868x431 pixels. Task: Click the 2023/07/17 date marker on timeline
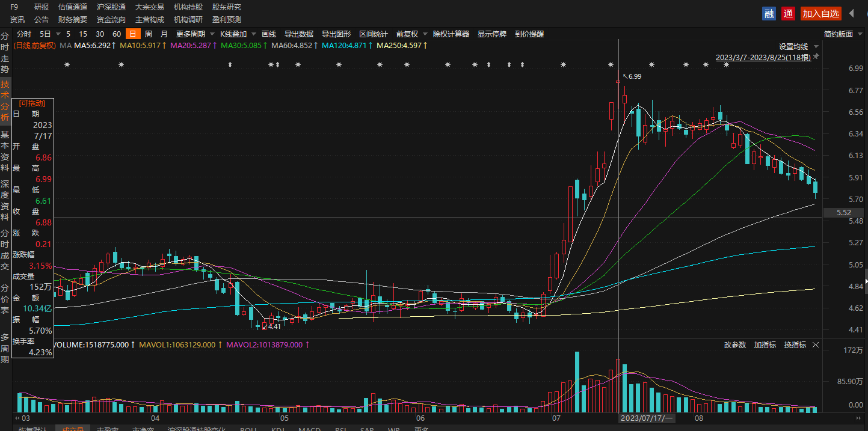[x=647, y=418]
